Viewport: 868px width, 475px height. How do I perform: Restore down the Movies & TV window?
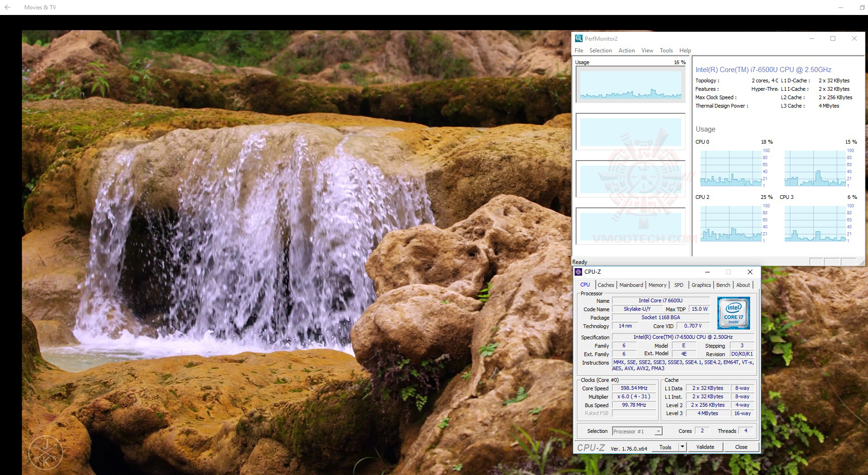coord(862,7)
